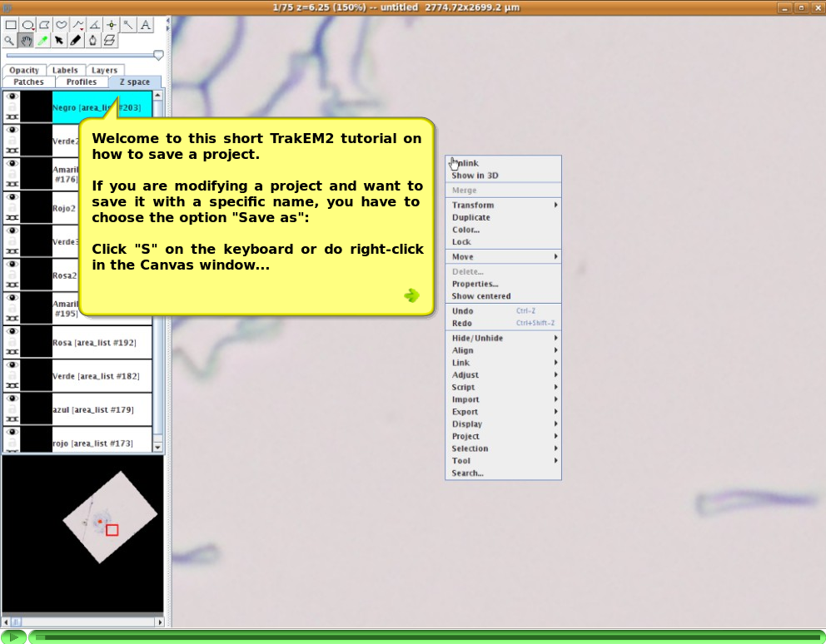Viewport: 826px width, 644px height.
Task: Click Properties... in the context menu
Action: [x=503, y=284]
